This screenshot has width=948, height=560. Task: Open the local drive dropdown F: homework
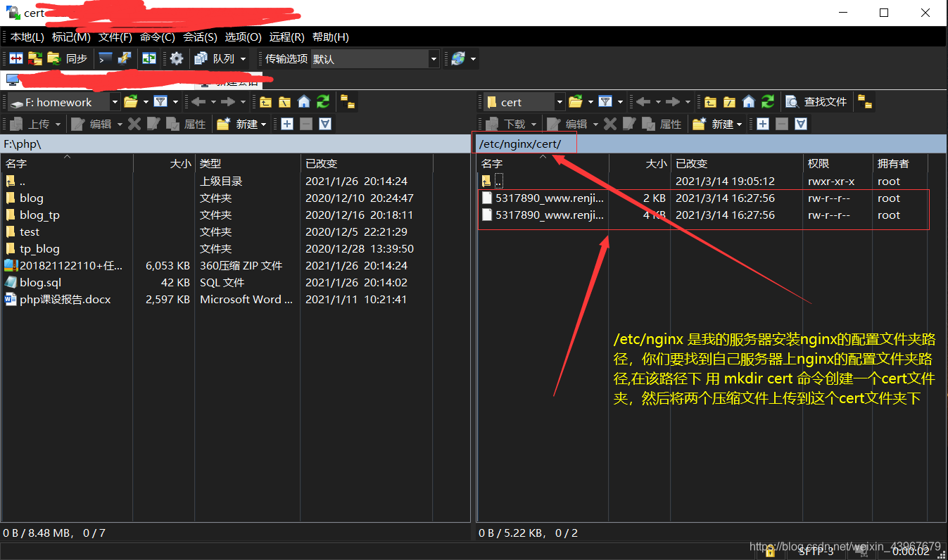click(x=64, y=102)
